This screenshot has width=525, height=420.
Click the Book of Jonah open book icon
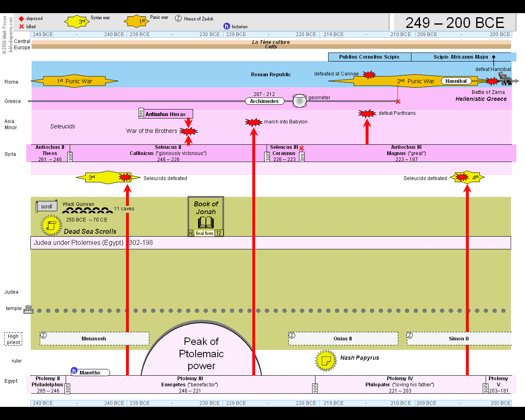coord(205,223)
